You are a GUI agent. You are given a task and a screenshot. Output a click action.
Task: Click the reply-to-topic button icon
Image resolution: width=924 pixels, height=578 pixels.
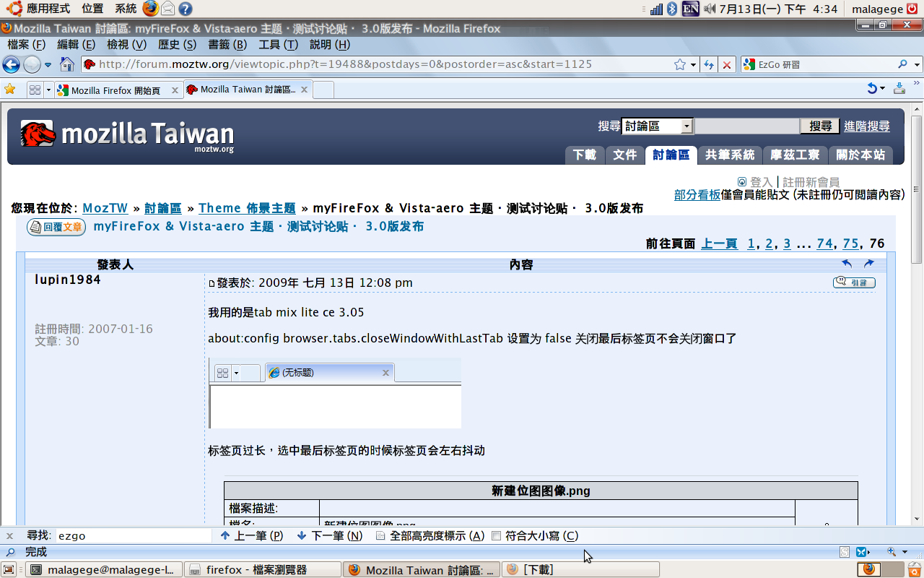tap(56, 228)
